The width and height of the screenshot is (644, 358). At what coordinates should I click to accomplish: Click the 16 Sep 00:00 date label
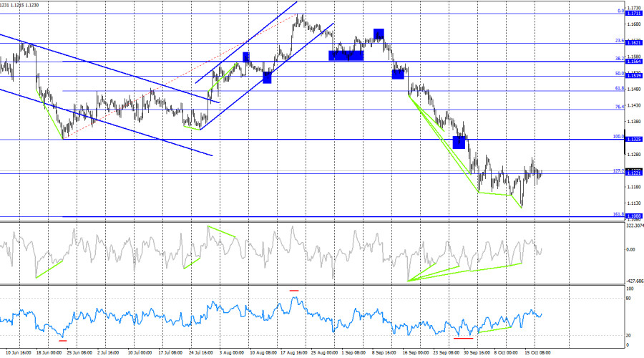click(x=416, y=353)
